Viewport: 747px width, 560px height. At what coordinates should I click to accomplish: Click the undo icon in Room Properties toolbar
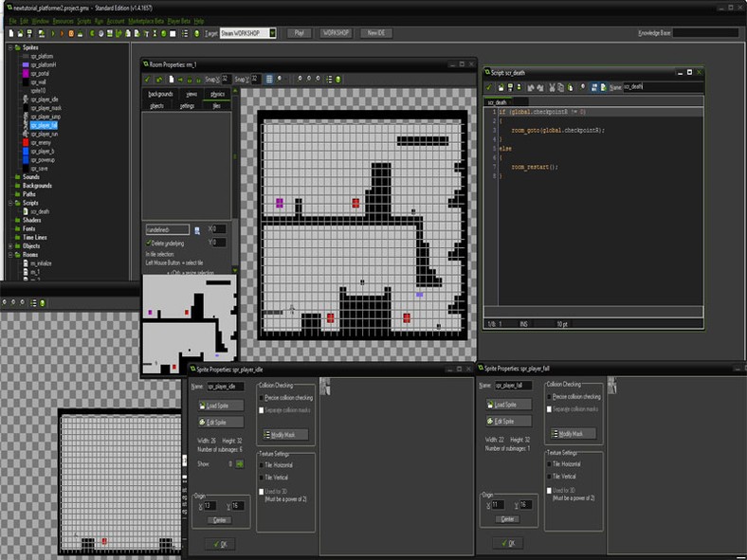(x=159, y=79)
